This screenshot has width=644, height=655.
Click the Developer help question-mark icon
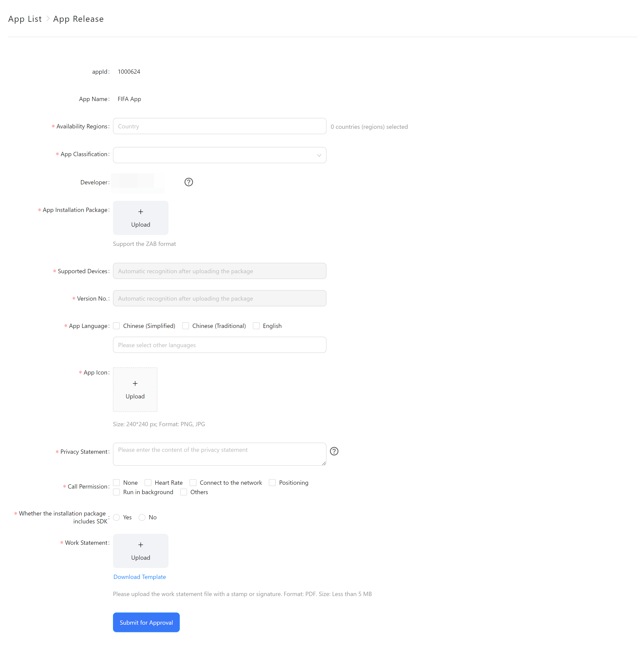188,182
